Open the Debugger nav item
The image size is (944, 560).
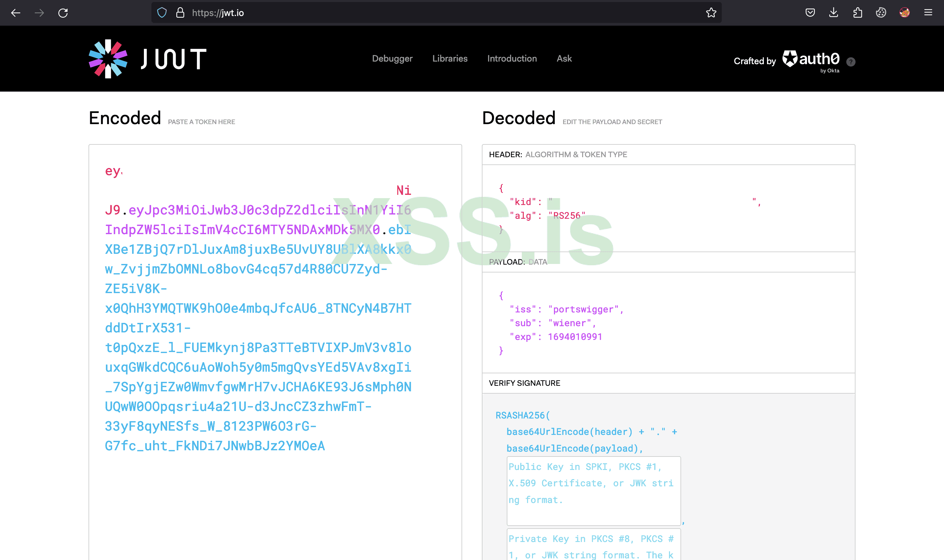(392, 59)
